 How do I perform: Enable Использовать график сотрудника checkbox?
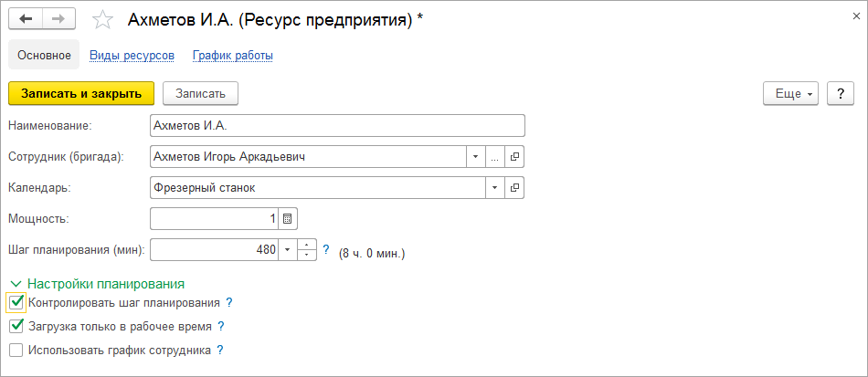[16, 350]
